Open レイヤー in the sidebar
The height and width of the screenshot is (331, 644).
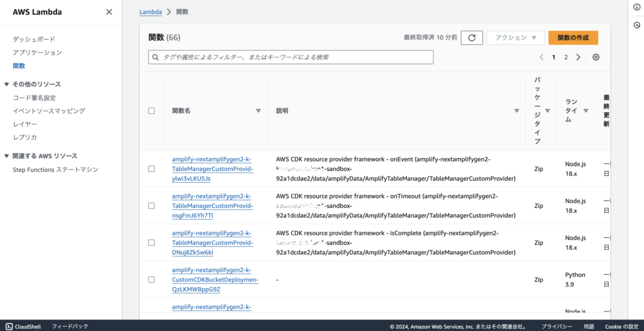(x=25, y=124)
